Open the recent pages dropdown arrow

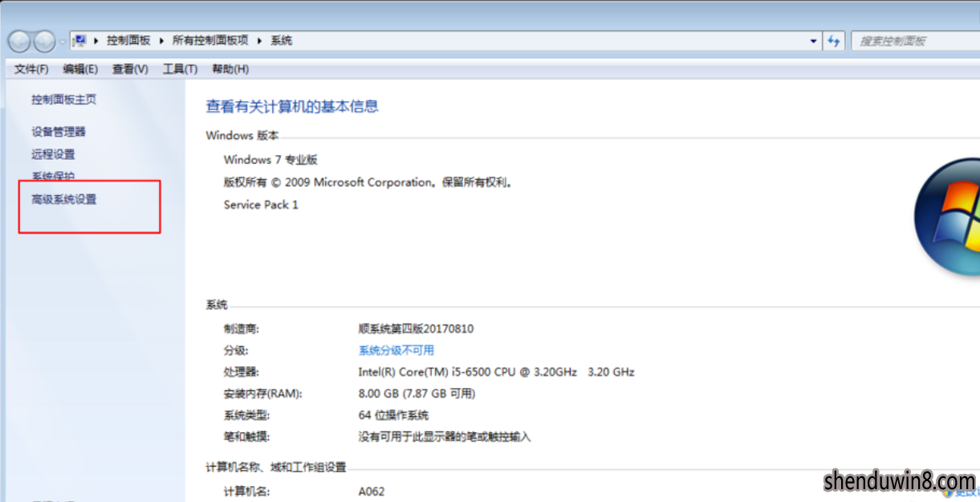[63, 41]
